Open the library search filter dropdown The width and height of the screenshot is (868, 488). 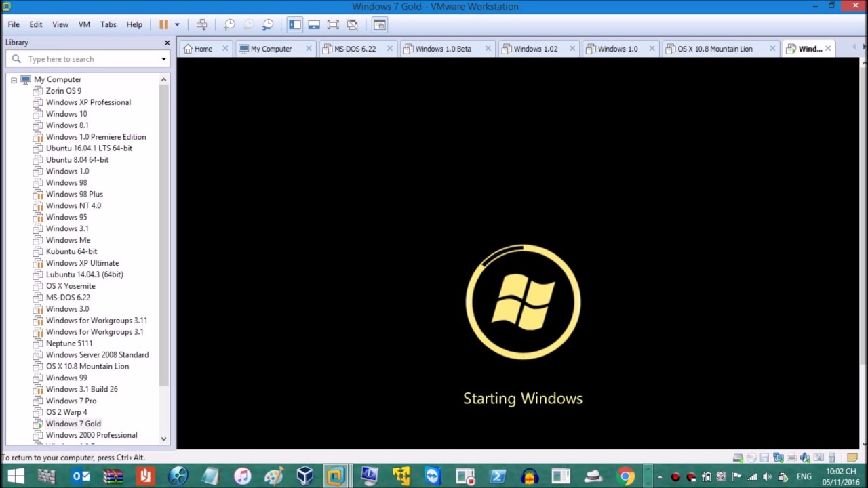[x=163, y=59]
